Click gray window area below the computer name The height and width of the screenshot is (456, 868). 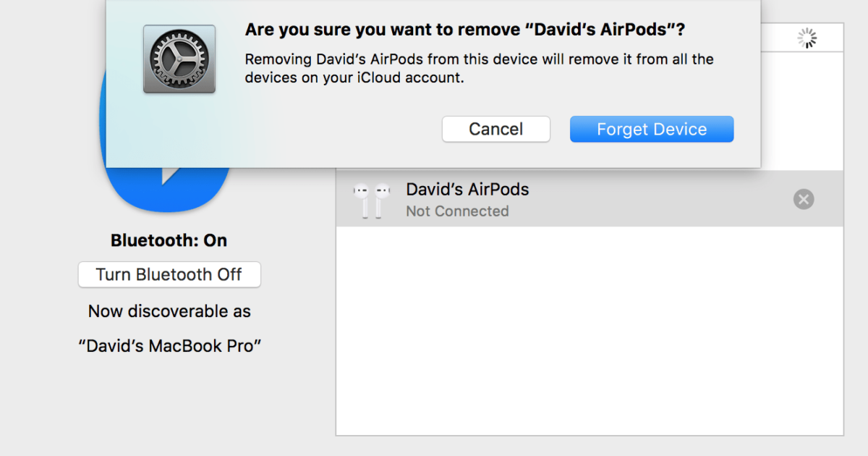pos(169,405)
